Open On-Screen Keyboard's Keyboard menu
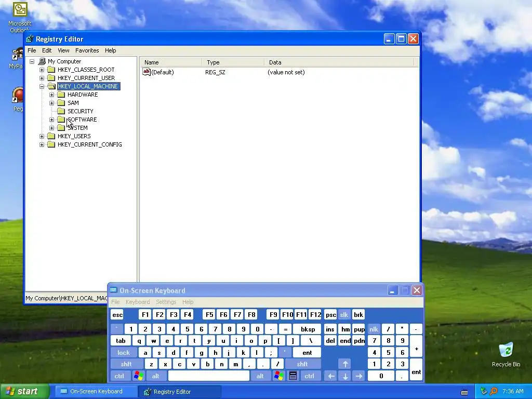The width and height of the screenshot is (532, 399). click(x=137, y=302)
